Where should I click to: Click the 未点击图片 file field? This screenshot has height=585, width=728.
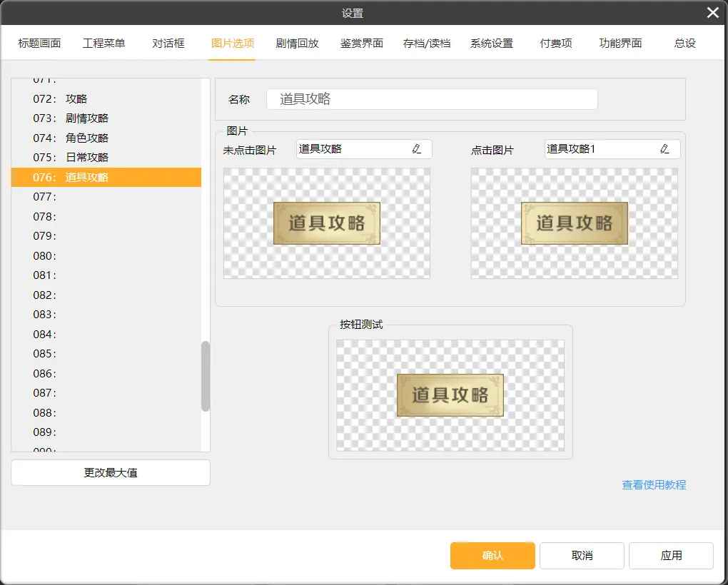365,149
